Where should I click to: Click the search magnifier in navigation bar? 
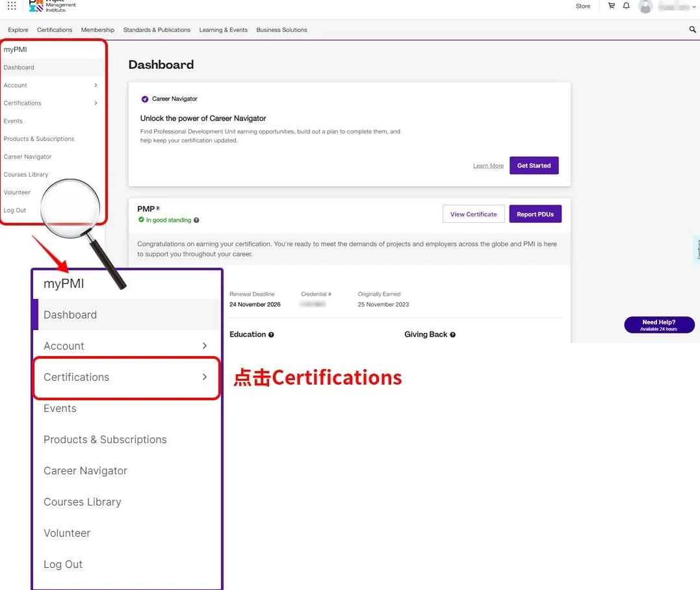(x=692, y=29)
